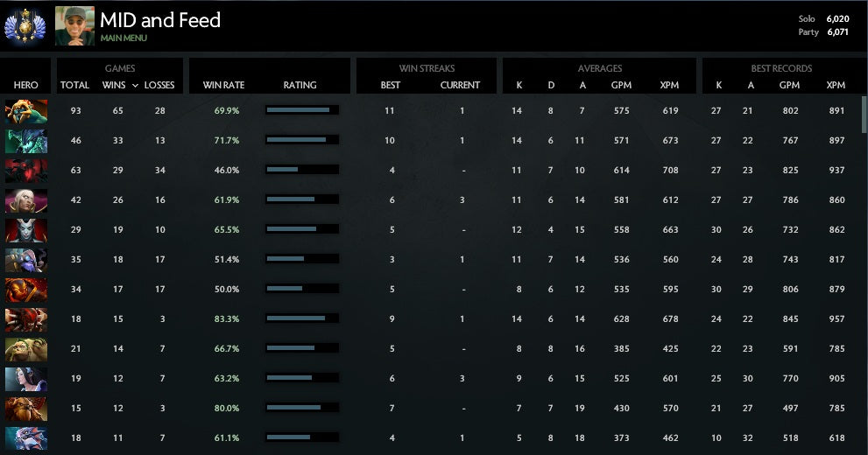Click the Rating column header

pyautogui.click(x=300, y=86)
